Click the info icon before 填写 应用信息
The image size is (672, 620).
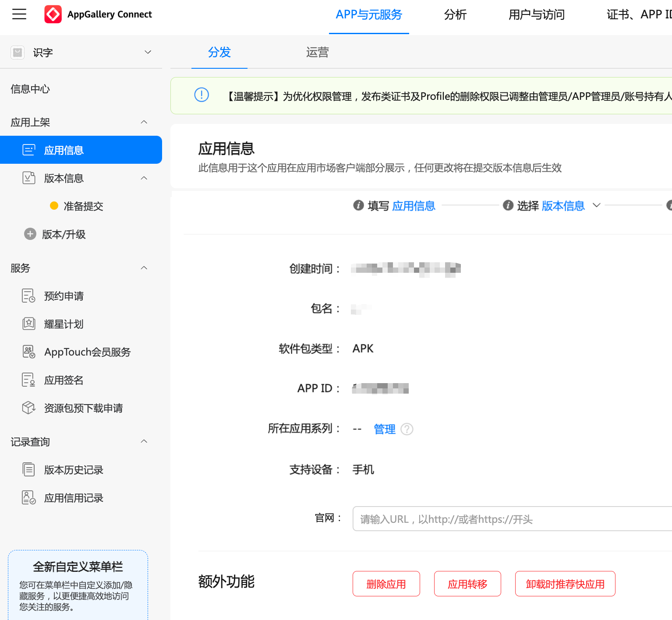click(358, 205)
